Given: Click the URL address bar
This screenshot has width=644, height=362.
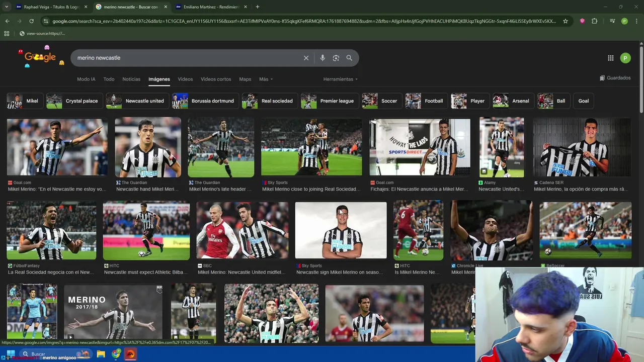Looking at the screenshot, I should coord(304,21).
